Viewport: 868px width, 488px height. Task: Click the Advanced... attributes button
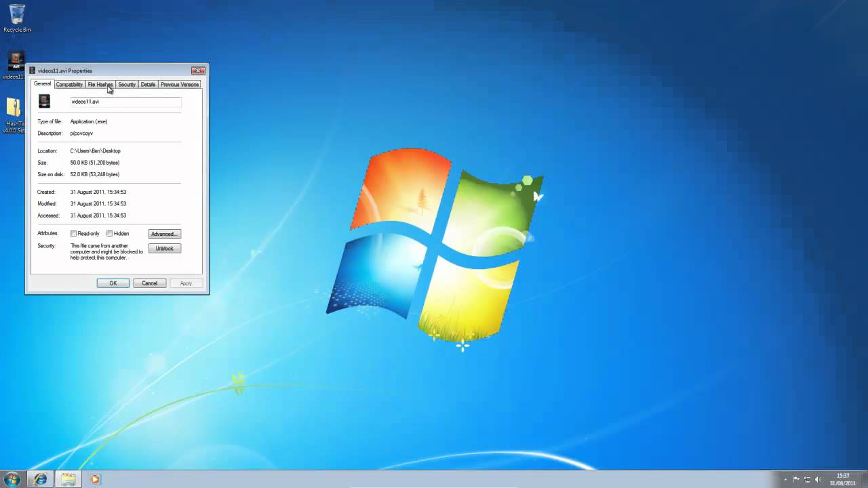pos(164,234)
